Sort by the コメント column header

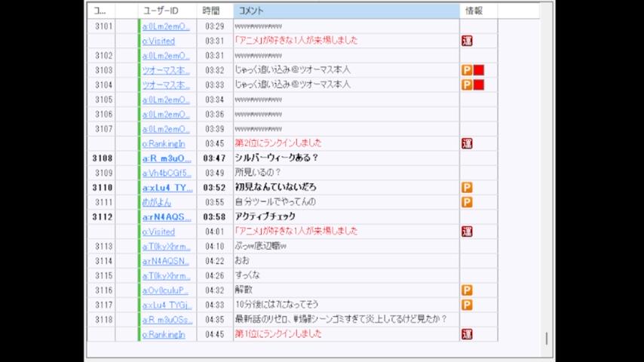click(x=346, y=11)
